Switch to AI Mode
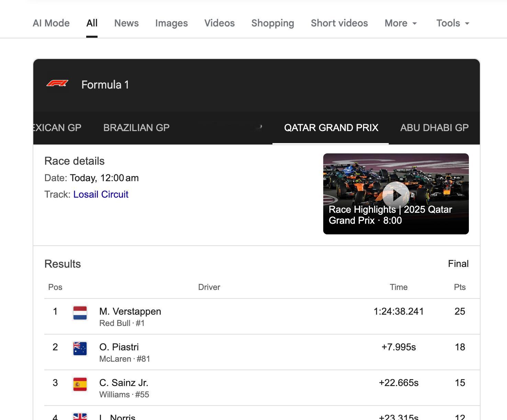The height and width of the screenshot is (420, 507). tap(51, 23)
